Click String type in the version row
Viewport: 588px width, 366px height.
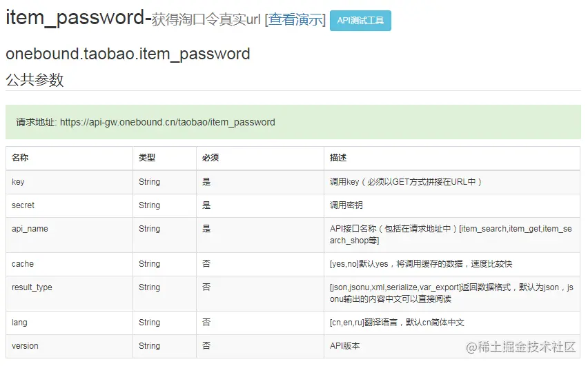click(149, 346)
